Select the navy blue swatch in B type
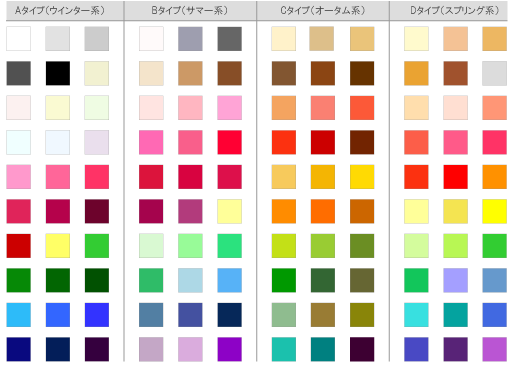Screen dimensions: 511x372 click(230, 315)
